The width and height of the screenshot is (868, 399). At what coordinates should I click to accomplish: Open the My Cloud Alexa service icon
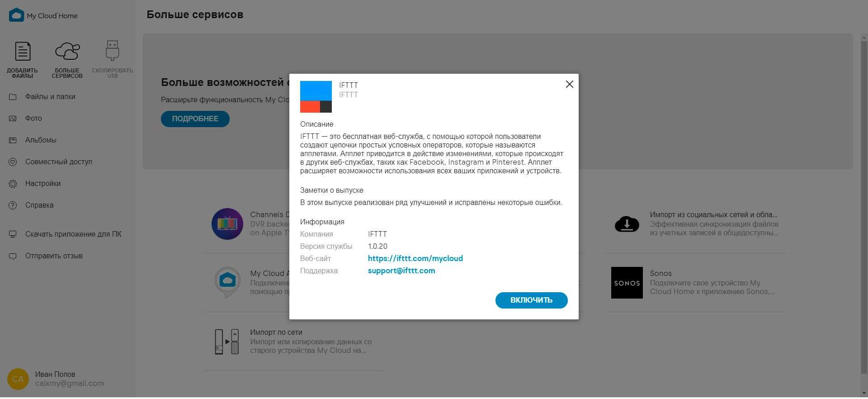click(227, 282)
